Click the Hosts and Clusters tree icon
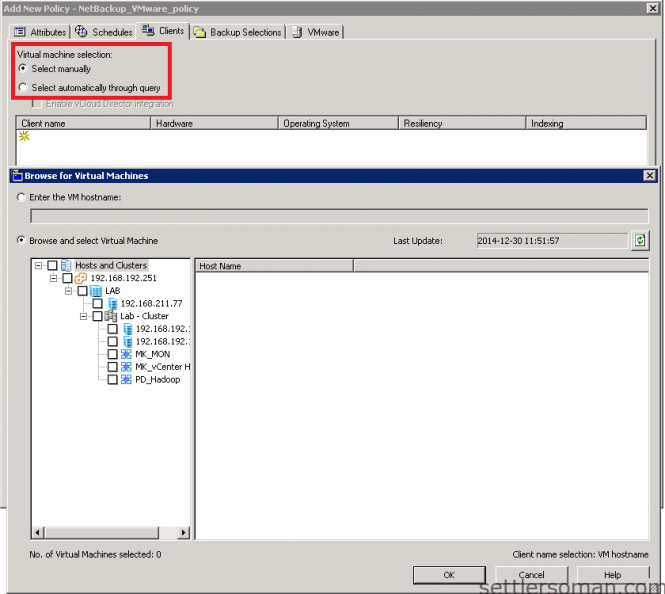Image resolution: width=665 pixels, height=594 pixels. [x=67, y=266]
